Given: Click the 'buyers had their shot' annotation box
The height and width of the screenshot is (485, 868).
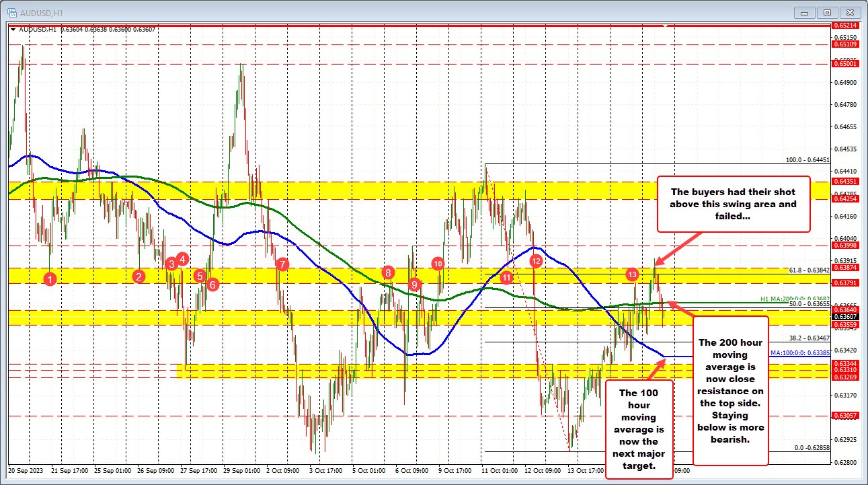Looking at the screenshot, I should tap(733, 204).
